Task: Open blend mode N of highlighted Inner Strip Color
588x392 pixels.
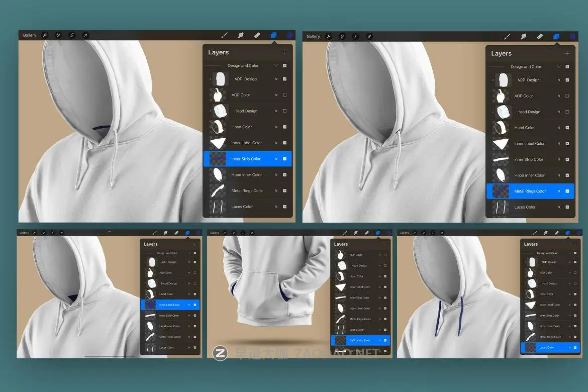Action: (x=276, y=159)
